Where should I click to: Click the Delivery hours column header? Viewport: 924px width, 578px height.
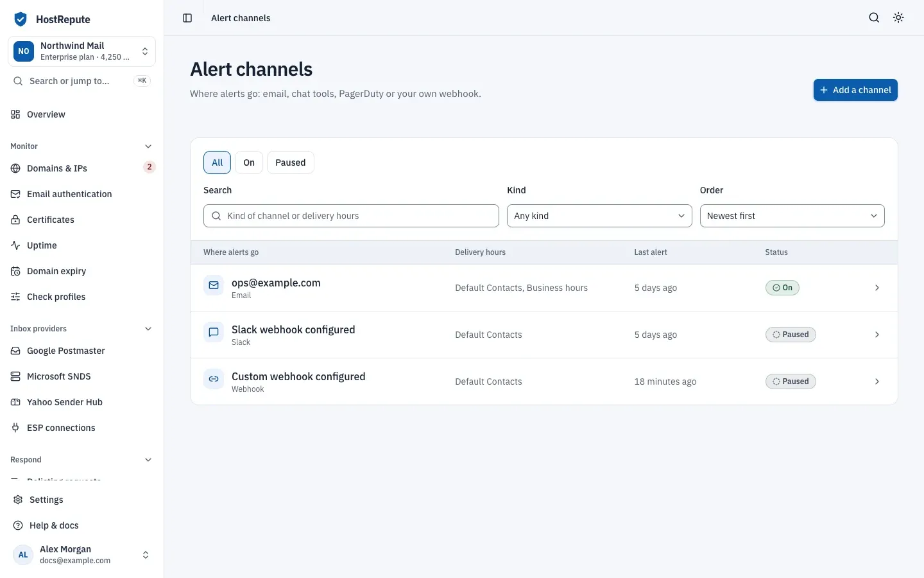[x=480, y=252]
